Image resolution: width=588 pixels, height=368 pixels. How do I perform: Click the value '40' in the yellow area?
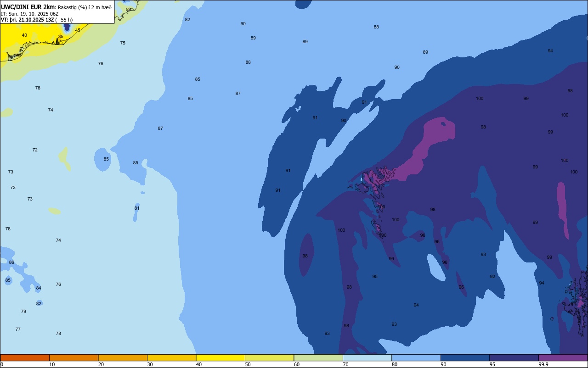24,35
